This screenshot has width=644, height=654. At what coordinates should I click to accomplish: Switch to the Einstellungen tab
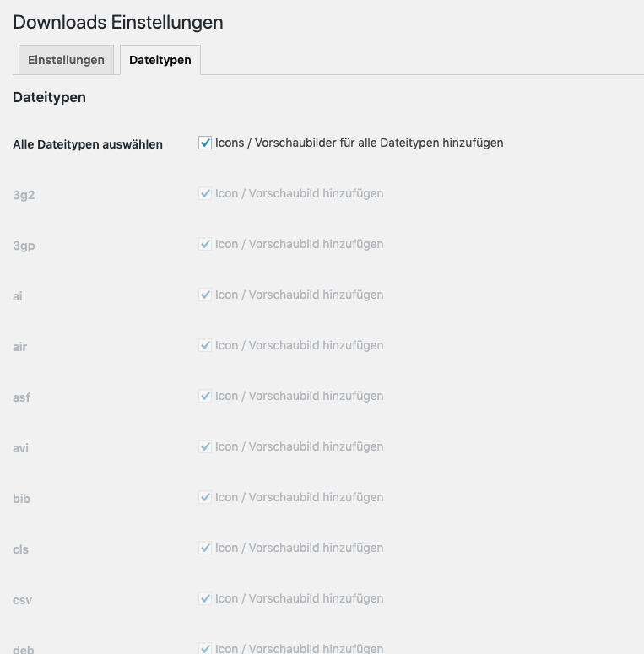(x=66, y=60)
